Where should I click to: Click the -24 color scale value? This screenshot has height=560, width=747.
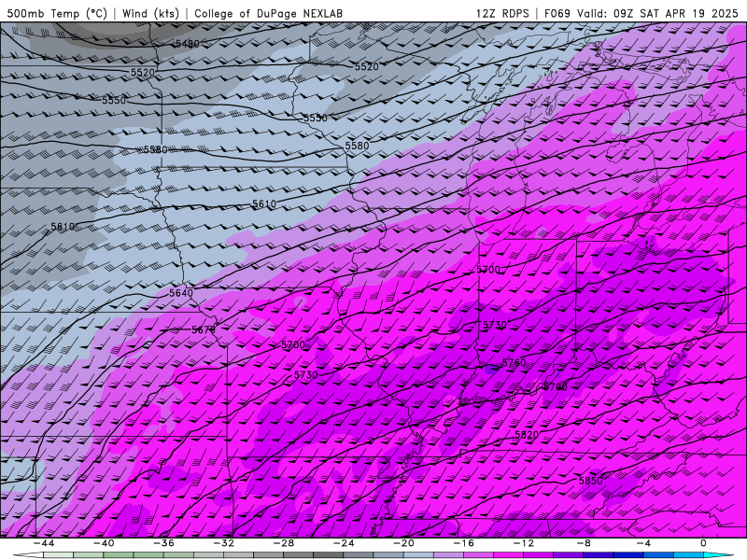(x=344, y=543)
